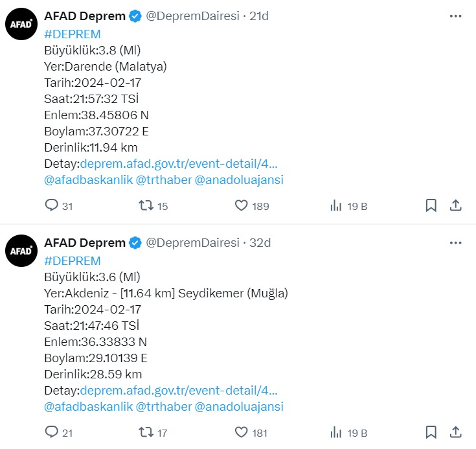Open the #DEPREM hashtag in first tweet
476x449 pixels.
pos(73,34)
